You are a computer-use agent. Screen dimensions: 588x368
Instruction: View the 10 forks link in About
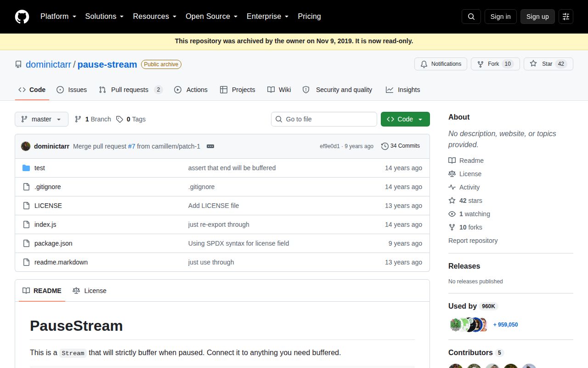pos(465,227)
